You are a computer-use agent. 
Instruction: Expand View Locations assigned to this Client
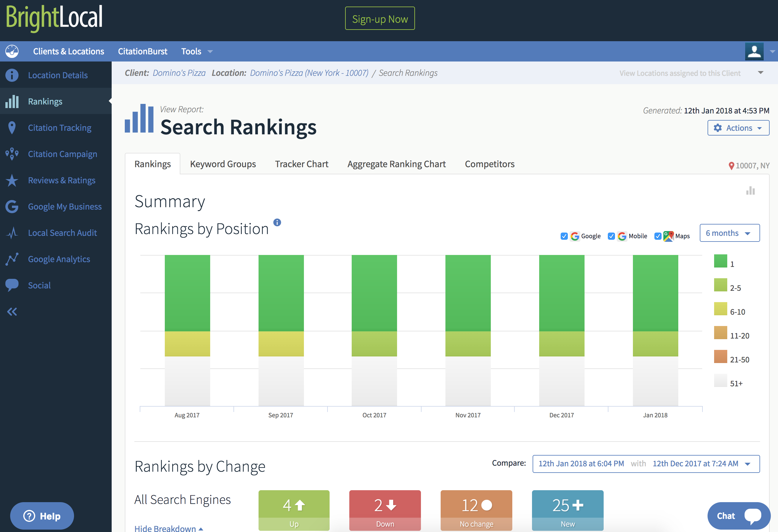(760, 73)
